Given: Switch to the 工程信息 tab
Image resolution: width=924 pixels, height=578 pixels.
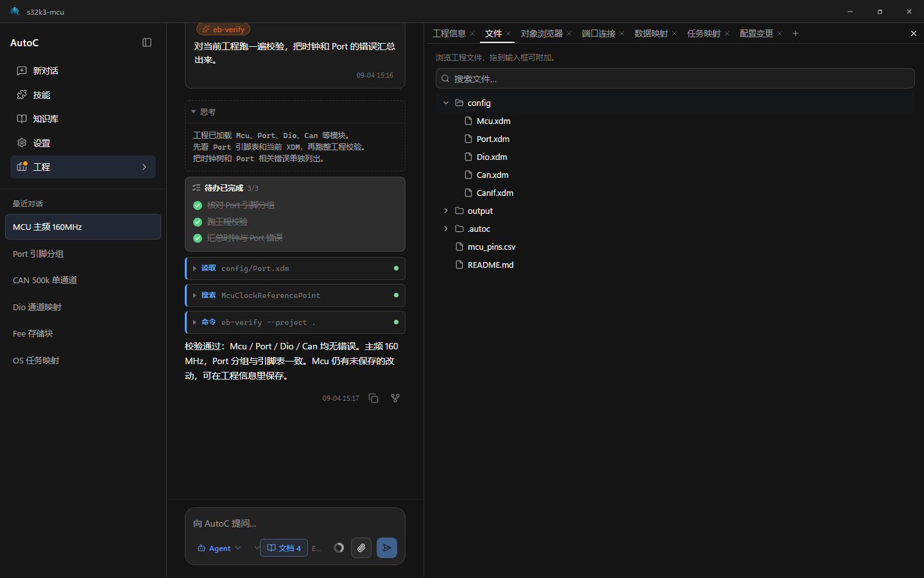Looking at the screenshot, I should coord(449,33).
